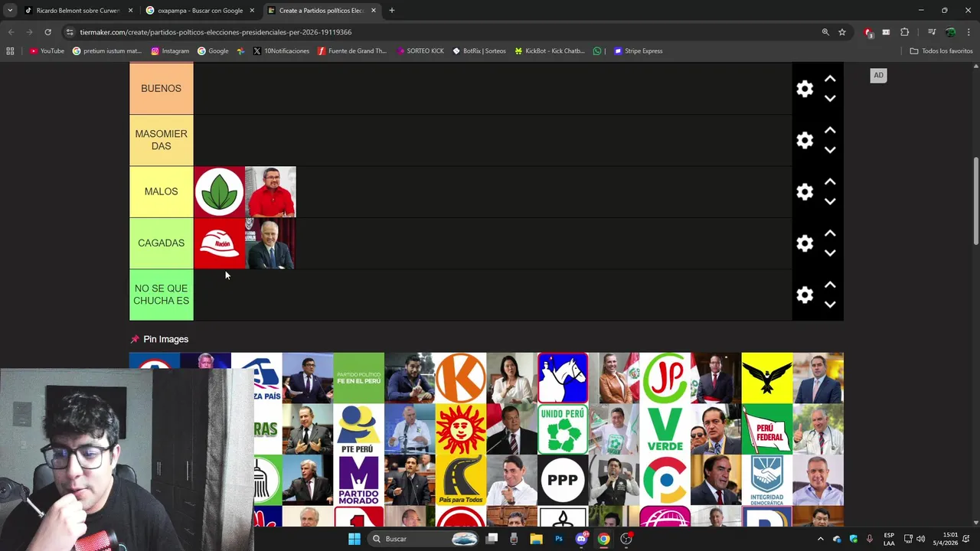The width and height of the screenshot is (980, 551).
Task: Select the woman in white blouse photo
Action: (x=511, y=378)
